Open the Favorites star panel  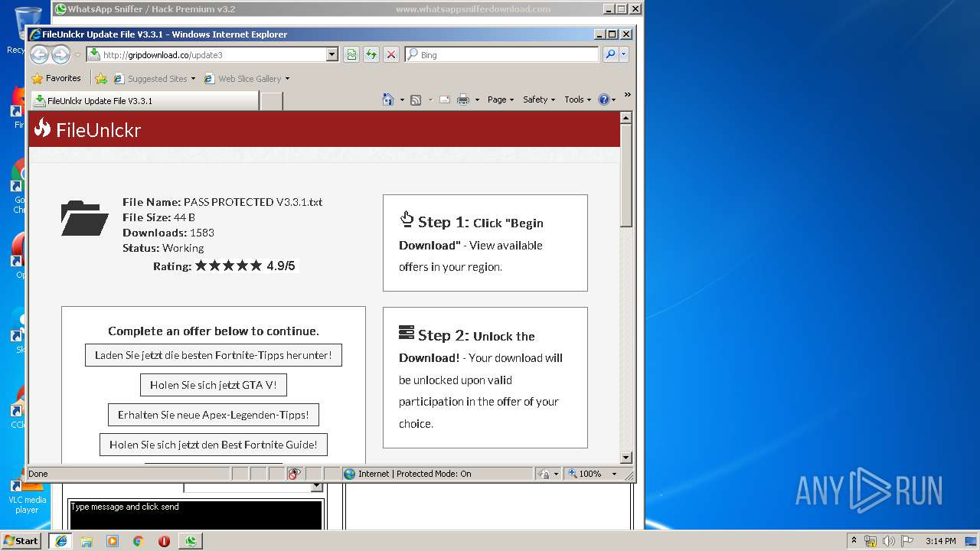point(56,78)
